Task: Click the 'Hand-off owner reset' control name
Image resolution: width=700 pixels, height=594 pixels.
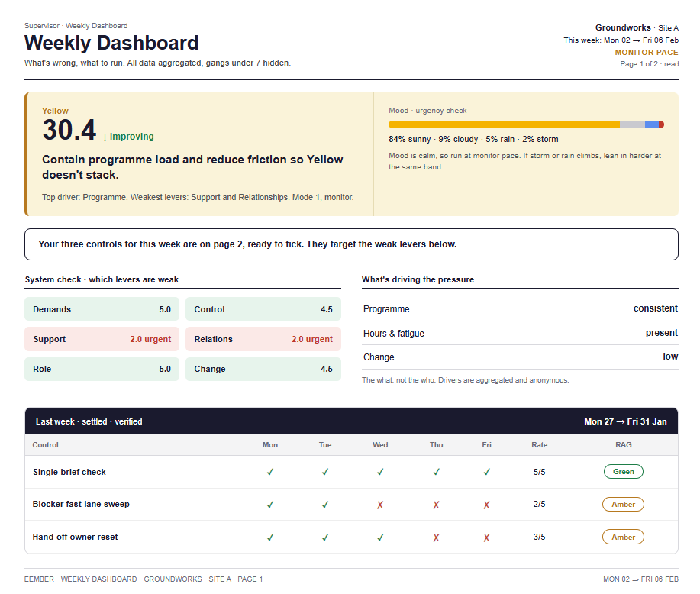Action: coord(75,537)
